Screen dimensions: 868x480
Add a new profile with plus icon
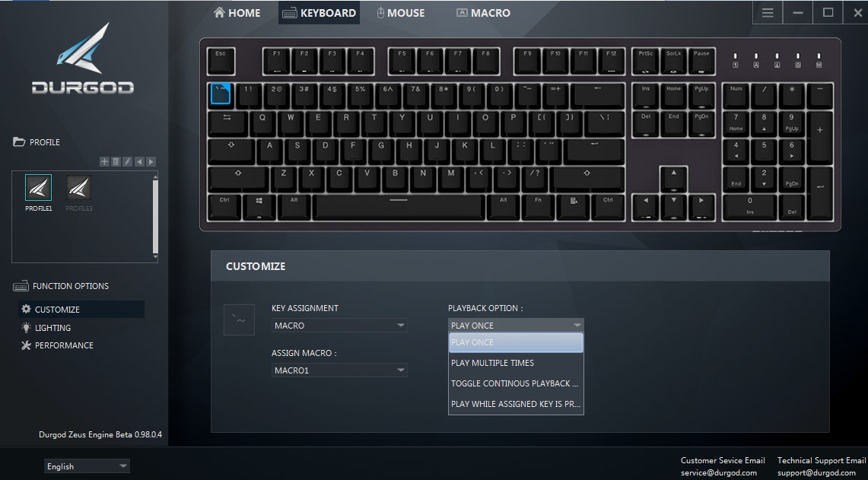pyautogui.click(x=104, y=162)
